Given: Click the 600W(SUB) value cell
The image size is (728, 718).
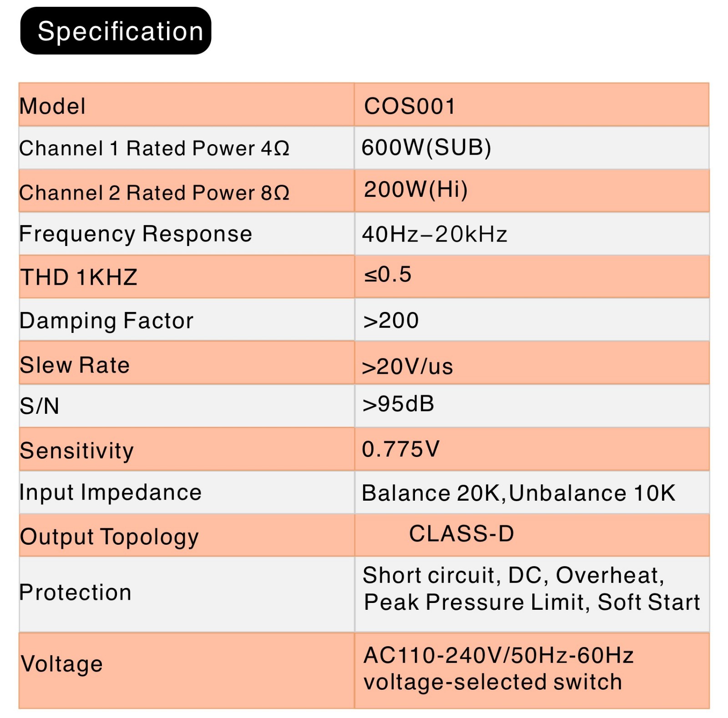Looking at the screenshot, I should click(x=531, y=148).
